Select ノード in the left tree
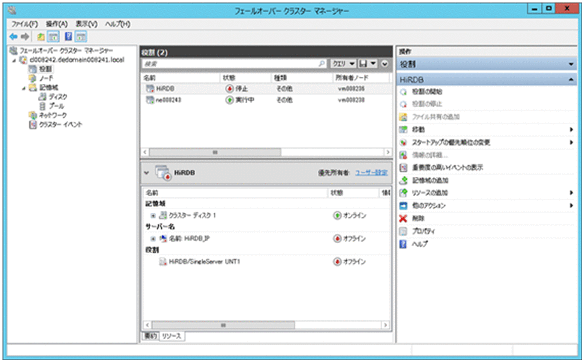The width and height of the screenshot is (585, 363). 46,78
